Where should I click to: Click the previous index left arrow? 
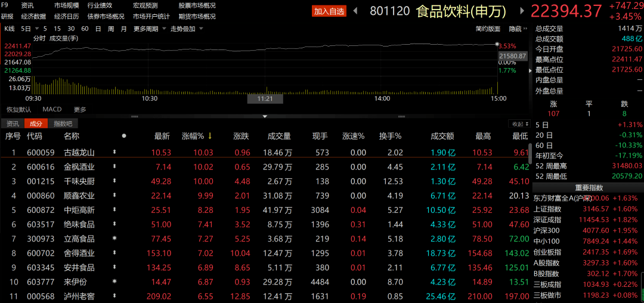[x=356, y=11]
